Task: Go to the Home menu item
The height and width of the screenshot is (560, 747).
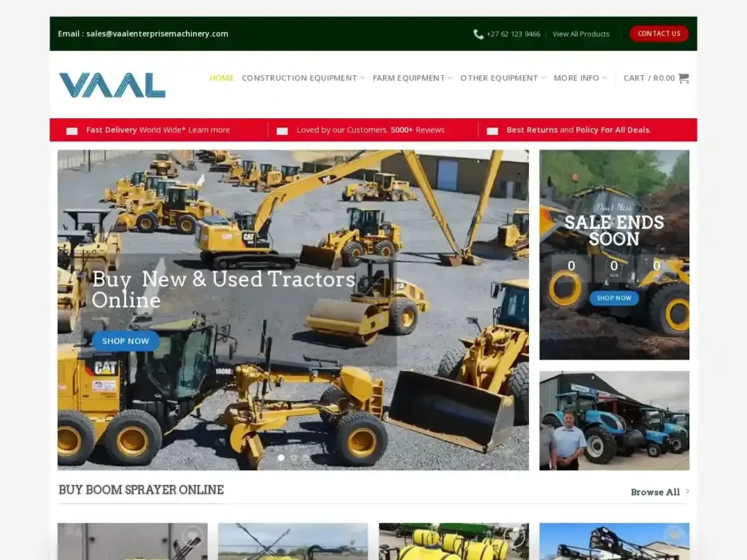Action: click(x=221, y=78)
